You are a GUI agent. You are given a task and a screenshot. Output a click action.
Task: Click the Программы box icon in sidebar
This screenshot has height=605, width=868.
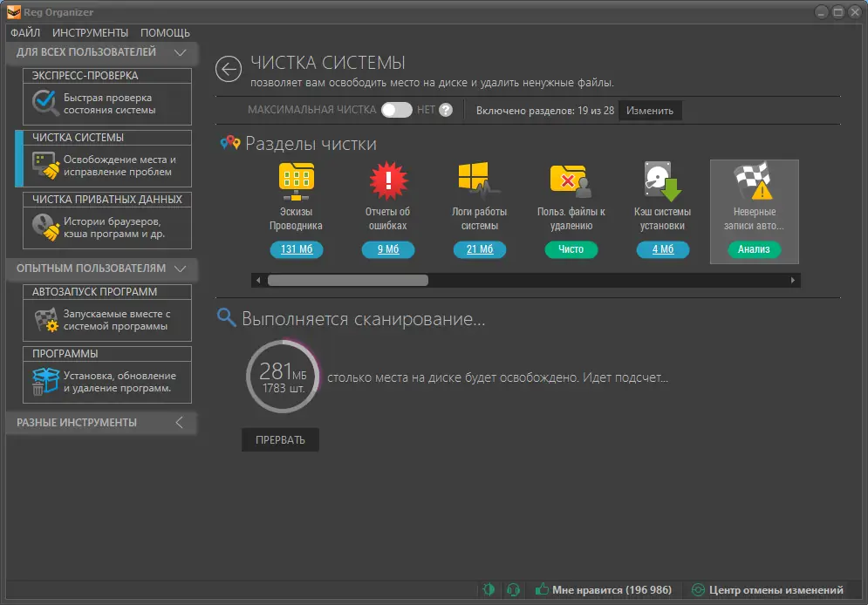[x=44, y=382]
